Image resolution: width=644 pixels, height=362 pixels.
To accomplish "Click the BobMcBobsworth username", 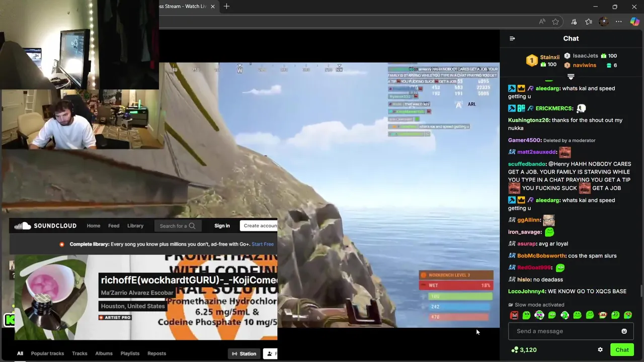I will [541, 256].
